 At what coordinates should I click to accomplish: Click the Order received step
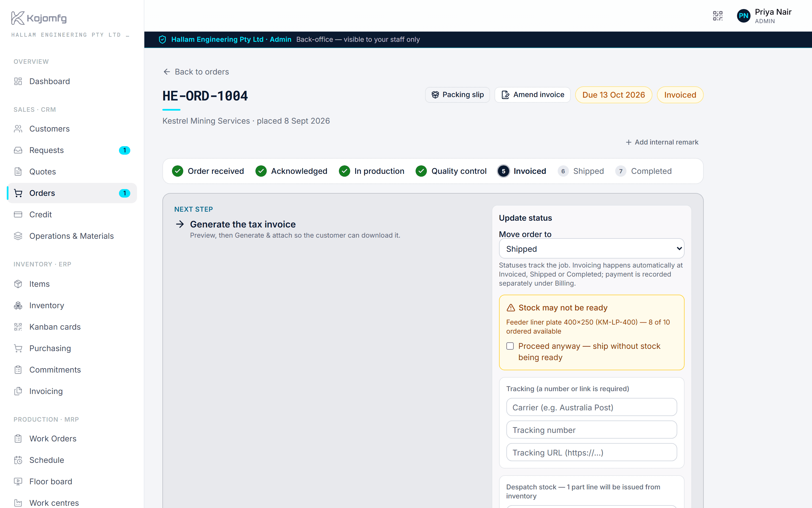[208, 171]
